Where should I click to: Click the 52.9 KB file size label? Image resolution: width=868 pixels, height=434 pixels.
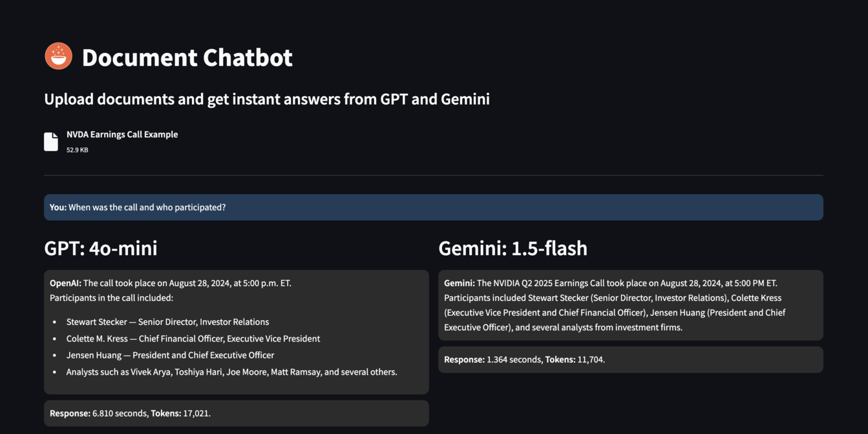[x=78, y=150]
